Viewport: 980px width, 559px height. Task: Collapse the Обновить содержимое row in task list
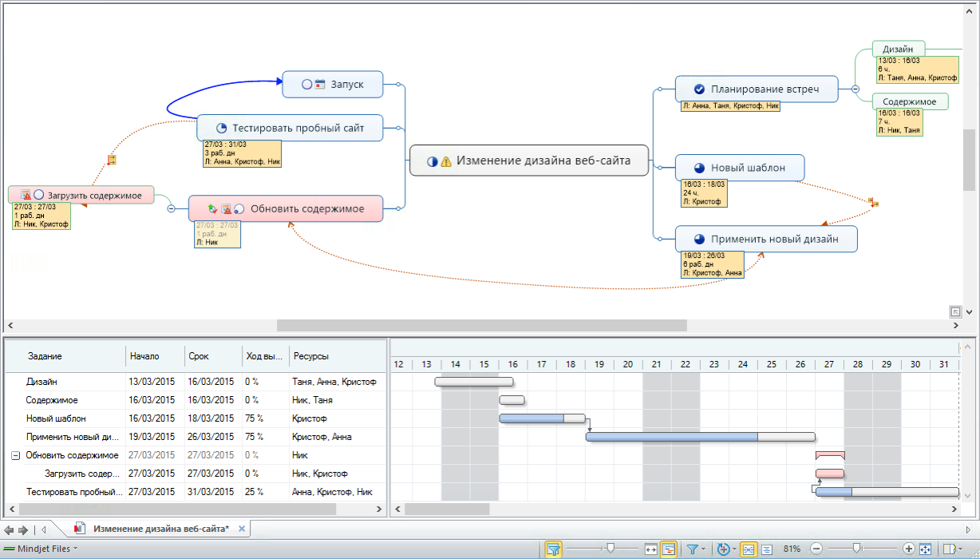16,455
